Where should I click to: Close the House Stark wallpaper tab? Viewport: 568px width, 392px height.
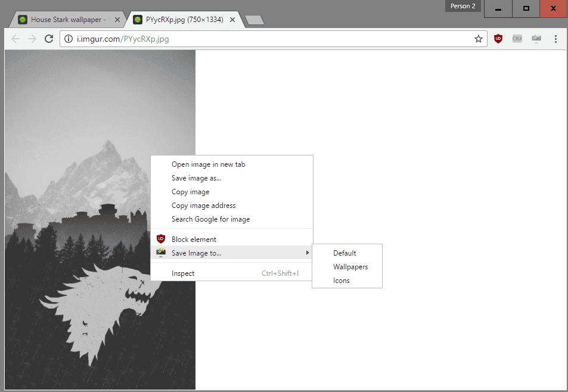pyautogui.click(x=117, y=20)
